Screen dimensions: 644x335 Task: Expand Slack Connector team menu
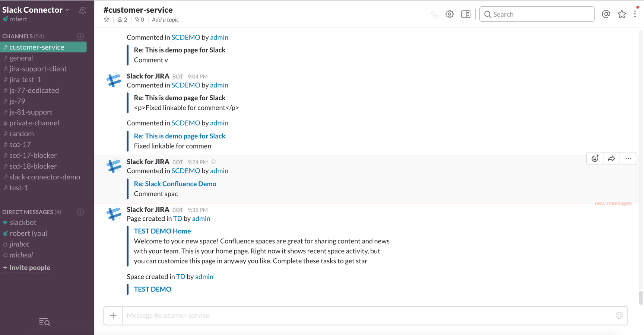point(36,10)
